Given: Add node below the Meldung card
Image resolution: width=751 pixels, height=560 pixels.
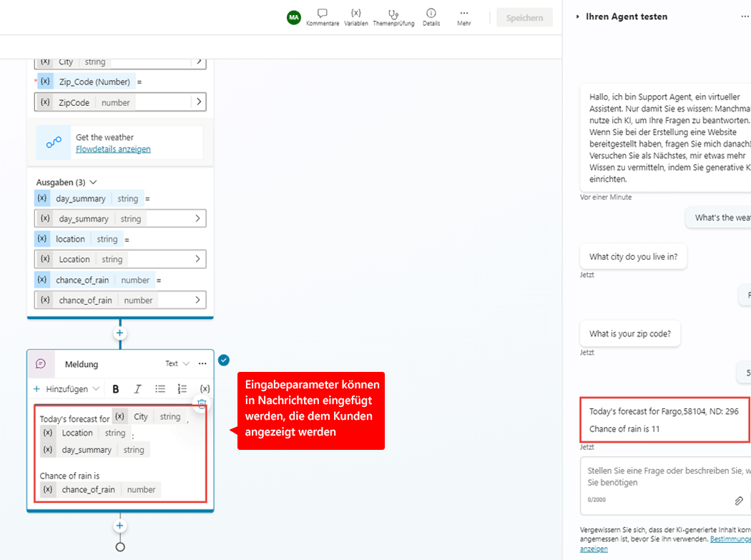Looking at the screenshot, I should click(x=119, y=526).
